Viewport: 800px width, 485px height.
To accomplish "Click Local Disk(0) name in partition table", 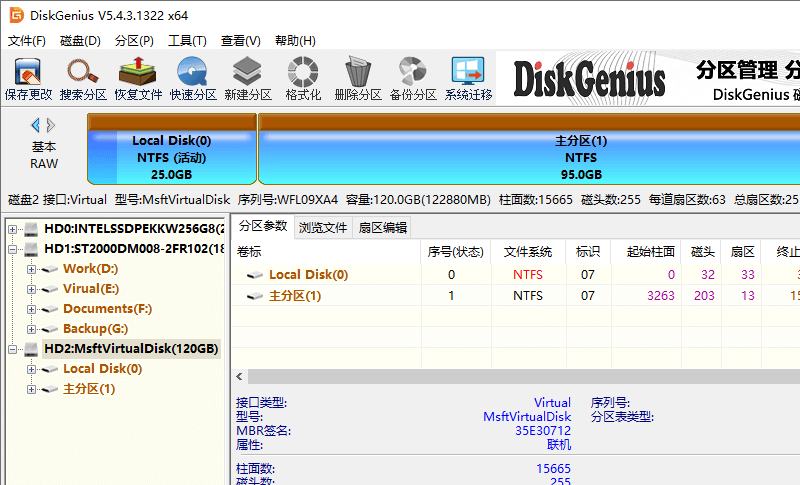I will tap(308, 275).
